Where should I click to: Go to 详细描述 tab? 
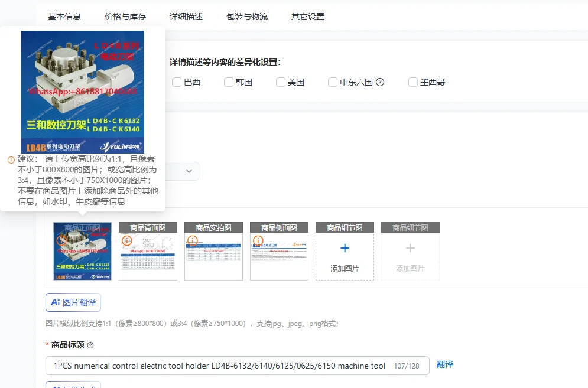tap(186, 17)
